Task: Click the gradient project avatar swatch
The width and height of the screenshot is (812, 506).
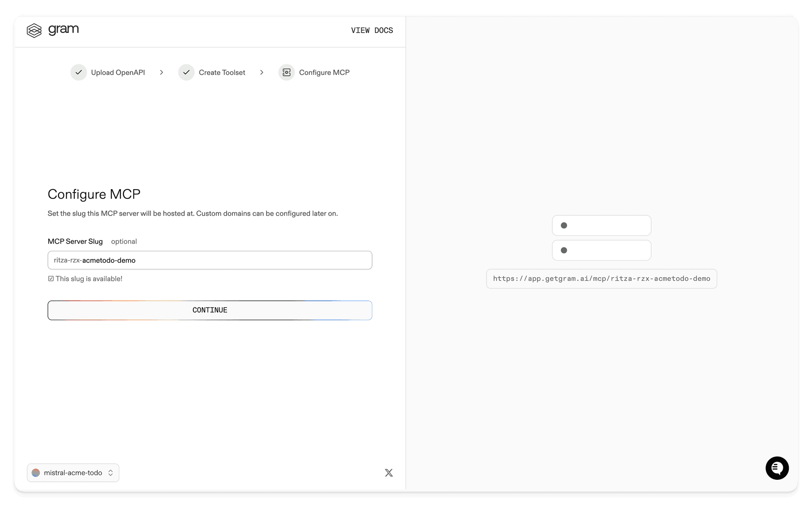Action: [x=36, y=473]
